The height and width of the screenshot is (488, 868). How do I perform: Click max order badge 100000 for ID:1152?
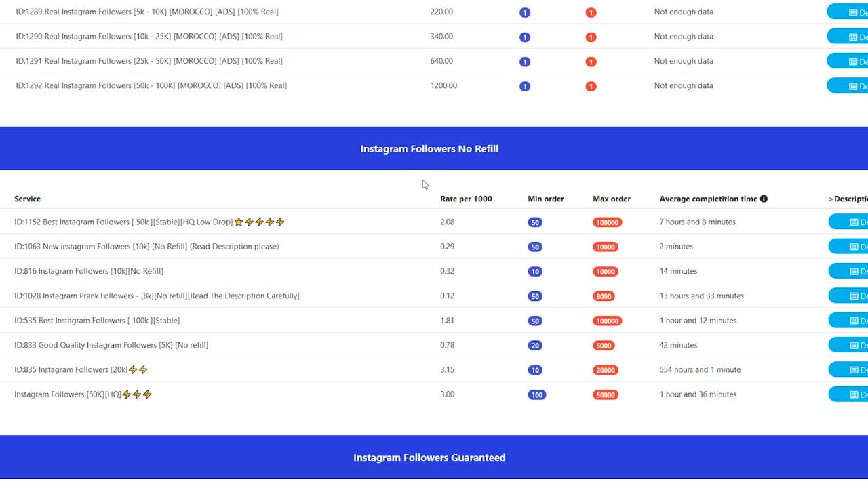pyautogui.click(x=608, y=222)
